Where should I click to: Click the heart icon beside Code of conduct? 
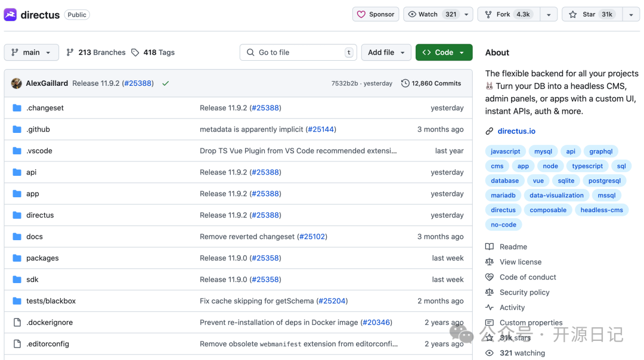point(489,277)
